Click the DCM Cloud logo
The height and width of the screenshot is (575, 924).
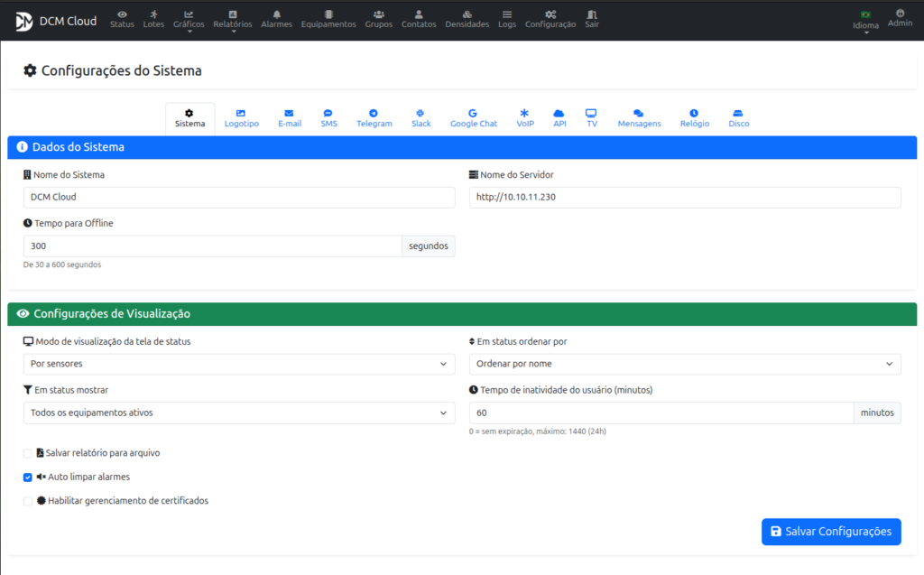pos(56,21)
